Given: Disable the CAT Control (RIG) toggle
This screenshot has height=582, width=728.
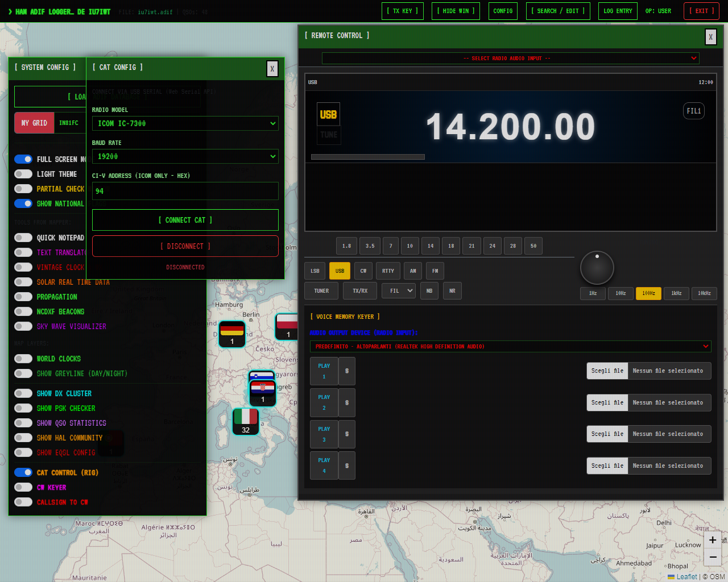Looking at the screenshot, I should (23, 472).
